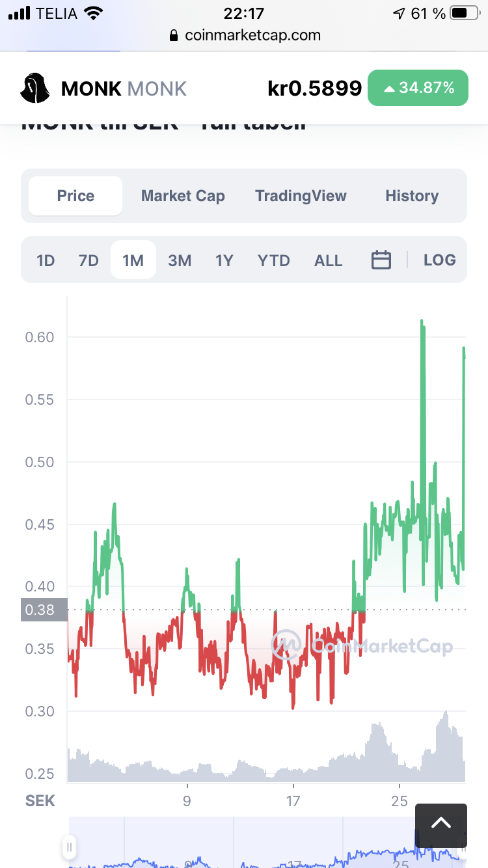Viewport: 488px width, 868px height.
Task: Tap the 0.38 price marker label
Action: 44,610
